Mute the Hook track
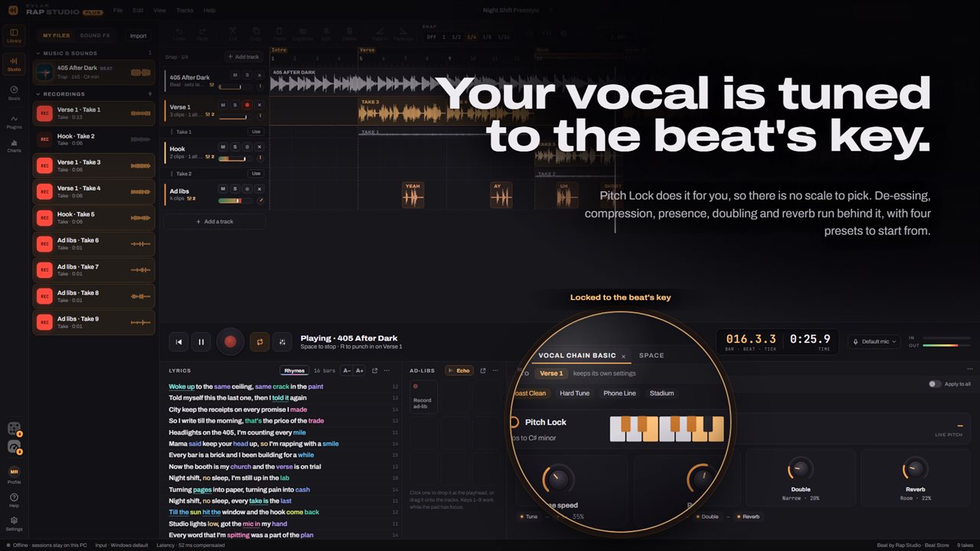This screenshot has width=980, height=551. 224,147
